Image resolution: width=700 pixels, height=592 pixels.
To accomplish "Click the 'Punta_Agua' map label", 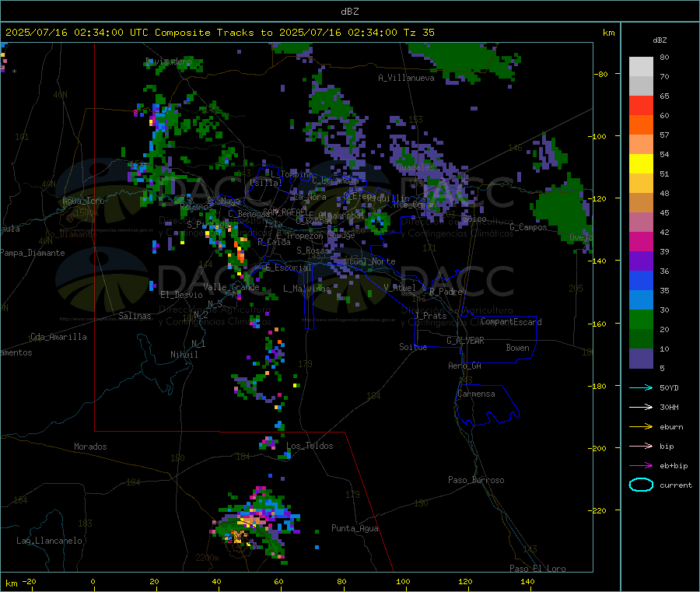I will point(355,528).
